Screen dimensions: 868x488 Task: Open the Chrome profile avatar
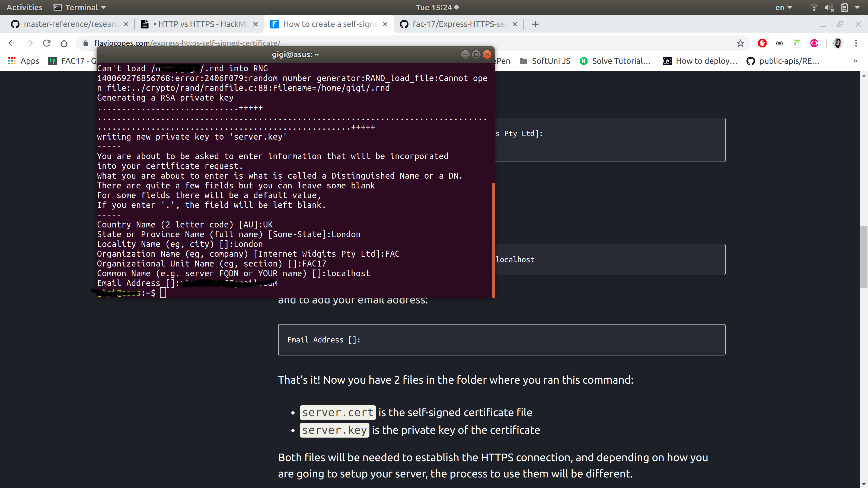(838, 43)
